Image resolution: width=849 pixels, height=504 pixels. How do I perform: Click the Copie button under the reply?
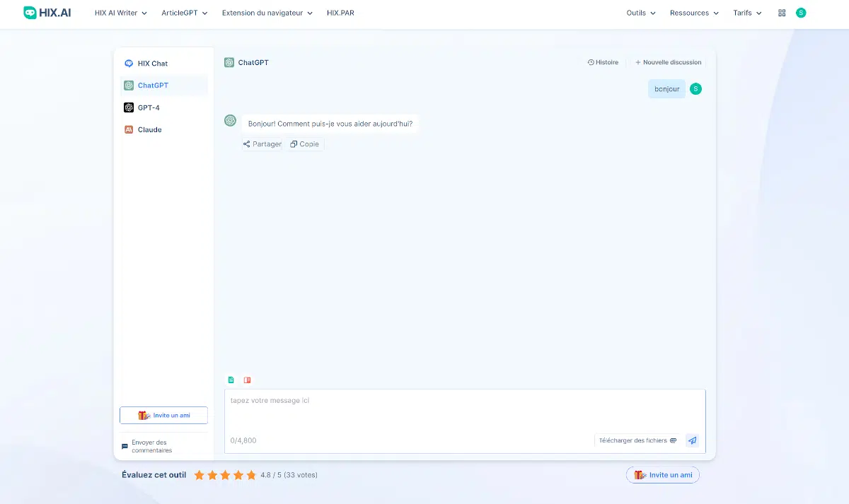pyautogui.click(x=304, y=144)
